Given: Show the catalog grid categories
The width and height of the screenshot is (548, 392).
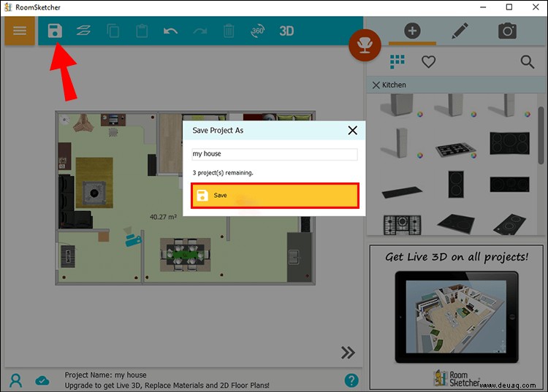Looking at the screenshot, I should pyautogui.click(x=397, y=61).
